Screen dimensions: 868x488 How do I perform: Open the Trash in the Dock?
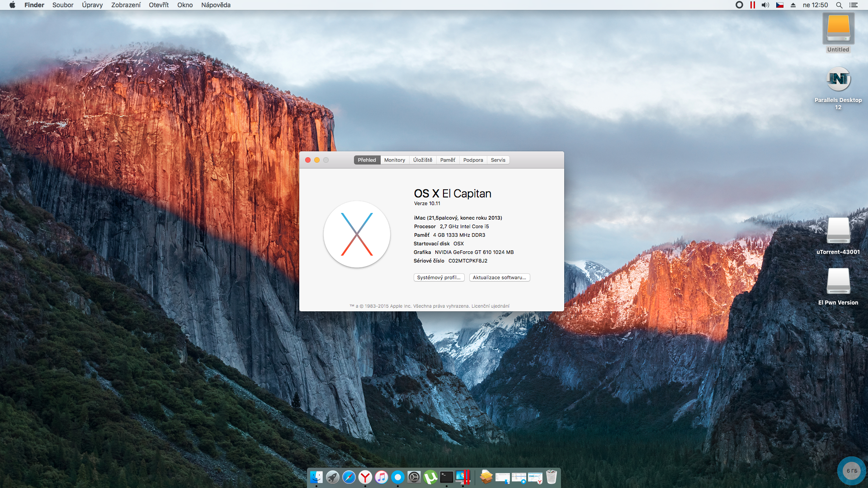pyautogui.click(x=552, y=477)
